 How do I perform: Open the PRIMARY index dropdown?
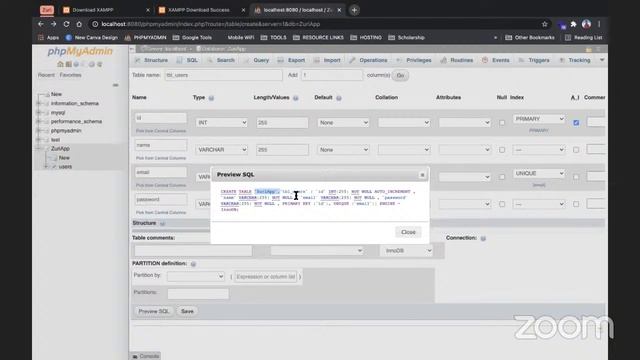539,119
